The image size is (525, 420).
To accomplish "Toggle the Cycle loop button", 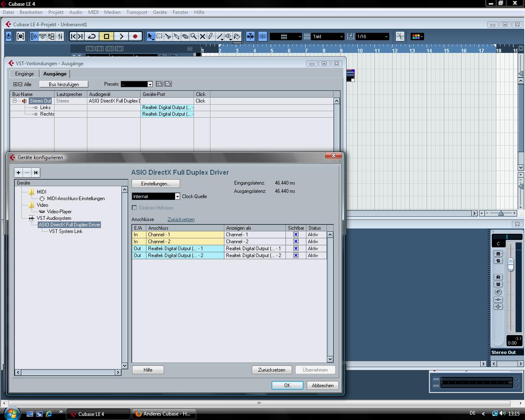I will pos(92,37).
